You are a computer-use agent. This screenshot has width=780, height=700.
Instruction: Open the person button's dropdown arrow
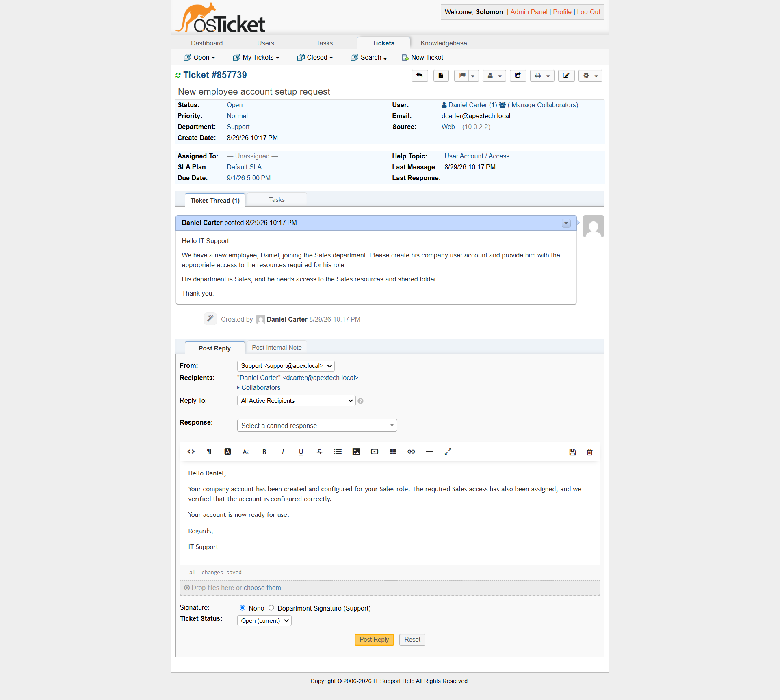click(x=501, y=76)
